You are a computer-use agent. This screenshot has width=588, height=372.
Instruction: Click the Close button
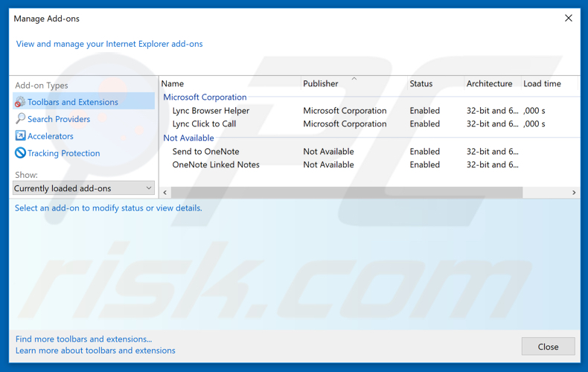548,347
